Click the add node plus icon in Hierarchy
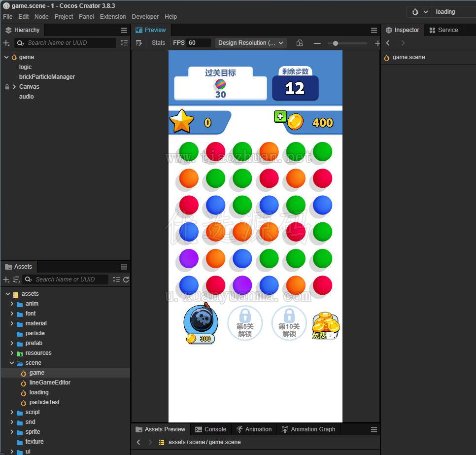The width and height of the screenshot is (476, 455). (6, 43)
